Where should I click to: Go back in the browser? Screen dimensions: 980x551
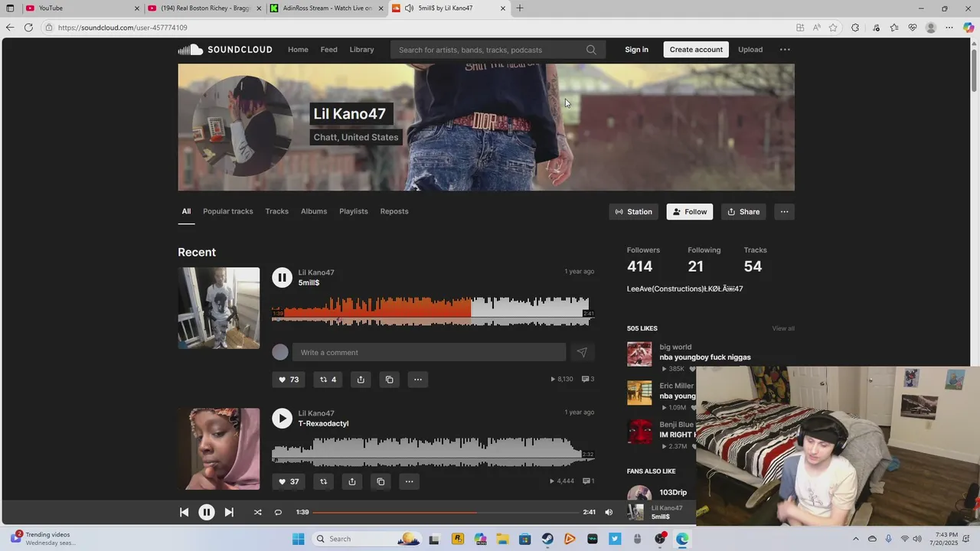[x=9, y=28]
